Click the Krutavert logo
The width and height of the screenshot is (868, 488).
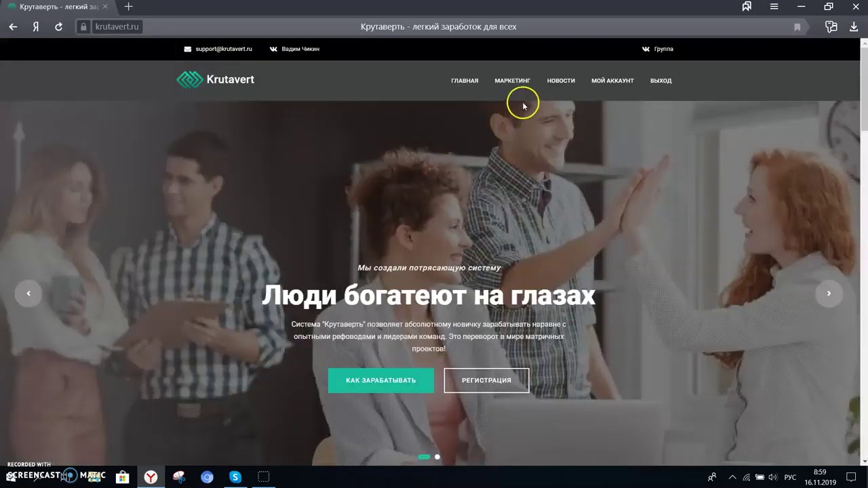coord(216,79)
